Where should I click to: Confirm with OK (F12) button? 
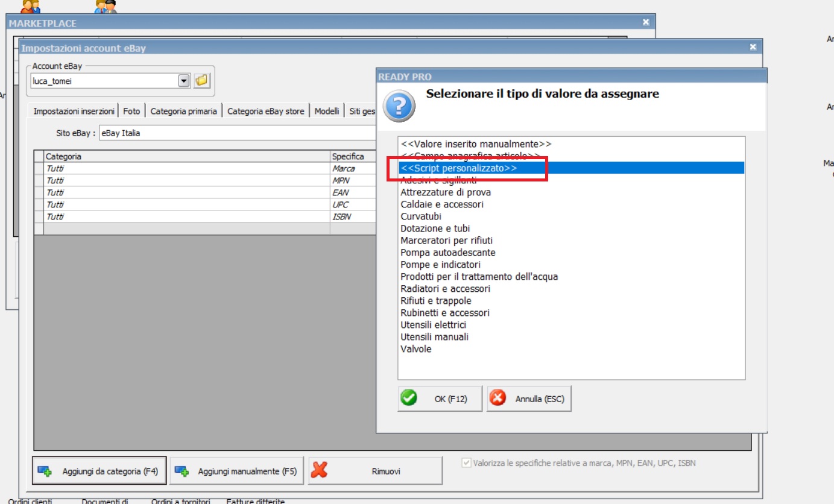click(x=440, y=398)
